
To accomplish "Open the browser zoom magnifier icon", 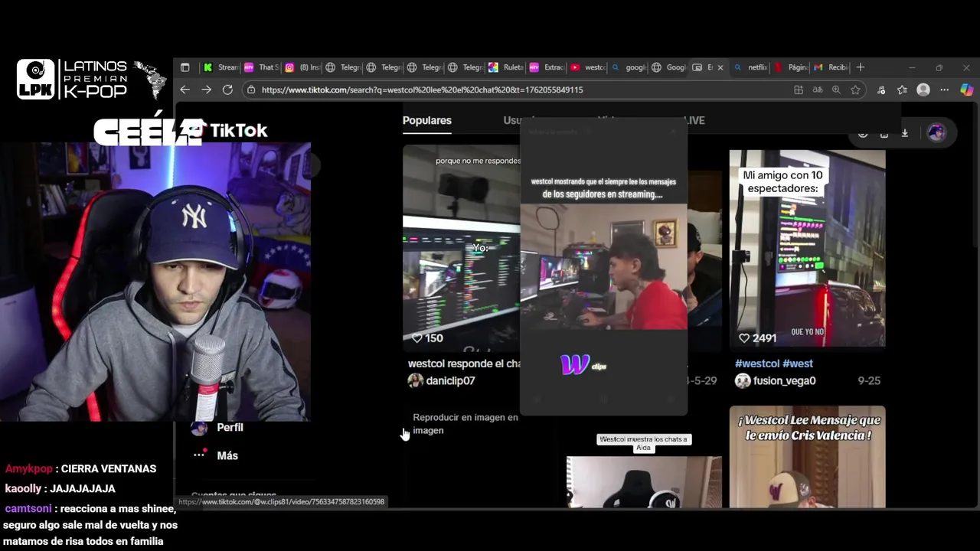I will tap(836, 90).
